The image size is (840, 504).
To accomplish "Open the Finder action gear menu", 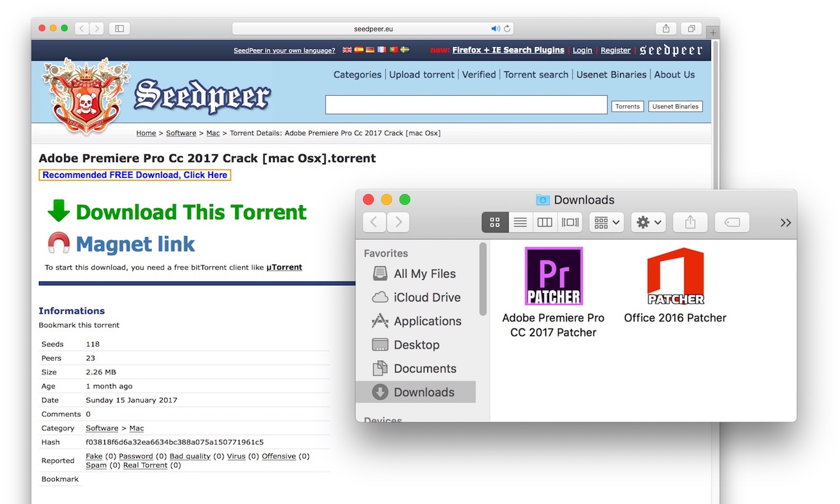I will click(x=649, y=222).
